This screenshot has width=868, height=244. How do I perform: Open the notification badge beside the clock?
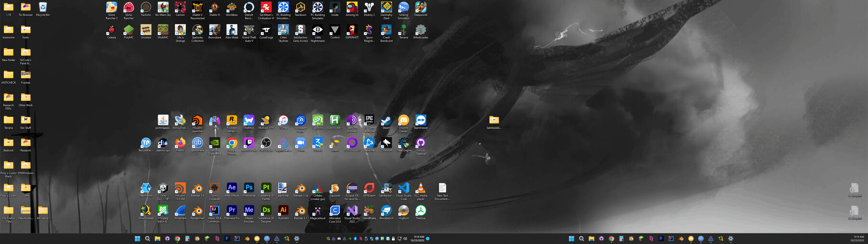coord(428,239)
